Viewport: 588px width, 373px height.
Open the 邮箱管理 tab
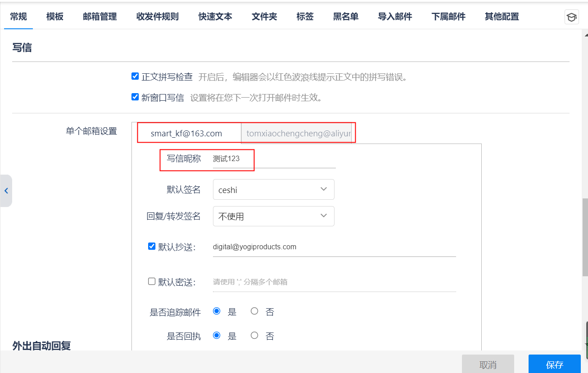[x=100, y=17]
